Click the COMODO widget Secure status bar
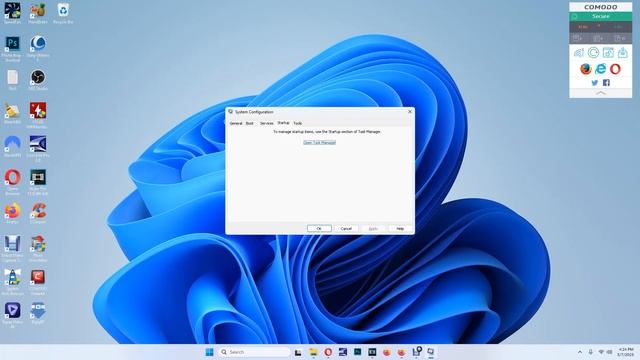This screenshot has height=360, width=640. click(x=600, y=16)
